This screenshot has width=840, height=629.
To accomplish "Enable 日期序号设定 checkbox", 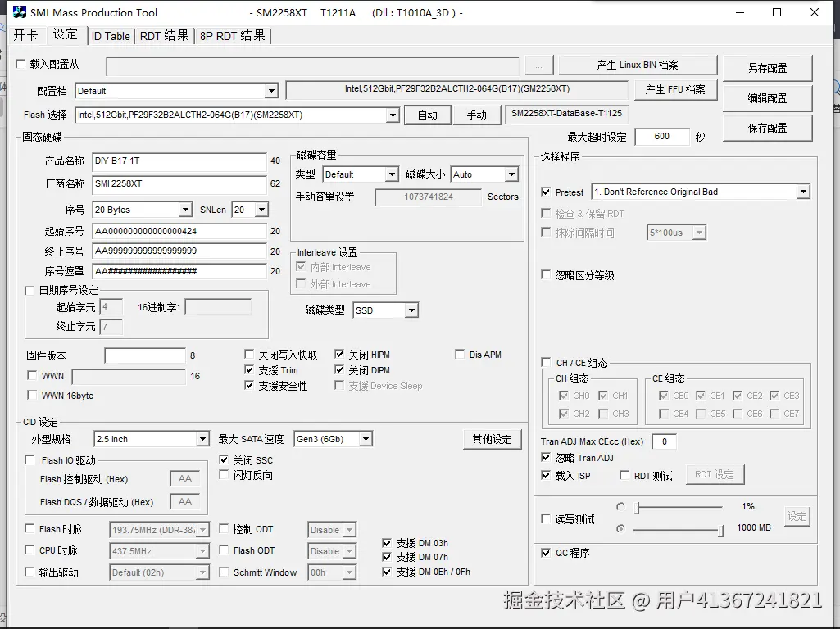I will click(30, 291).
